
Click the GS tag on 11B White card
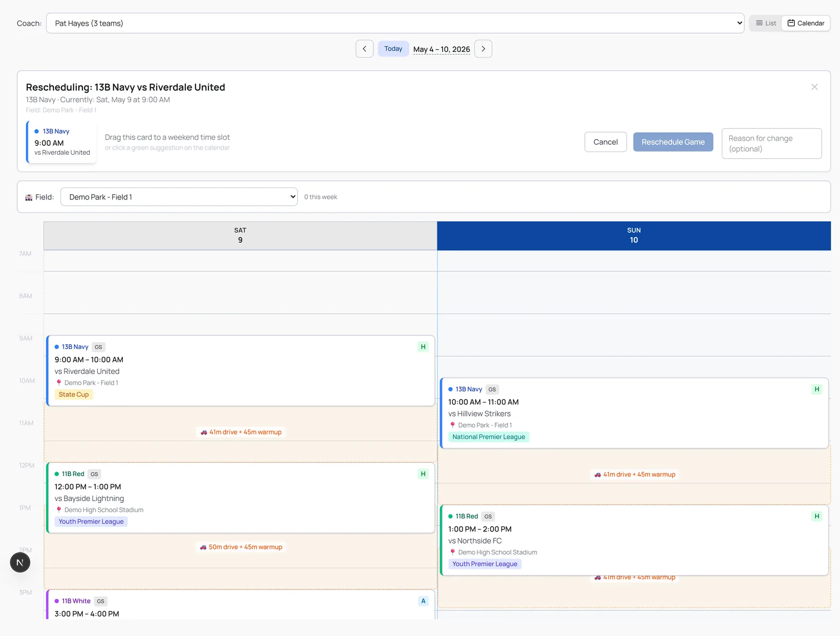click(100, 601)
